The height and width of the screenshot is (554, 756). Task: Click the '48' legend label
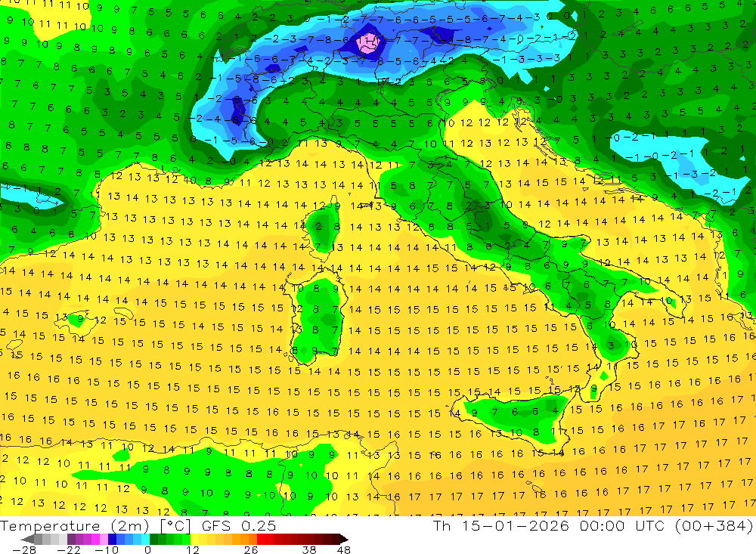coord(344,549)
